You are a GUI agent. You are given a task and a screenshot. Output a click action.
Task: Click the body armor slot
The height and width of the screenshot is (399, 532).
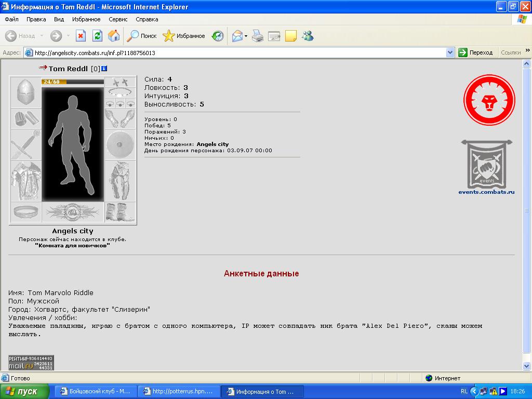(x=26, y=181)
